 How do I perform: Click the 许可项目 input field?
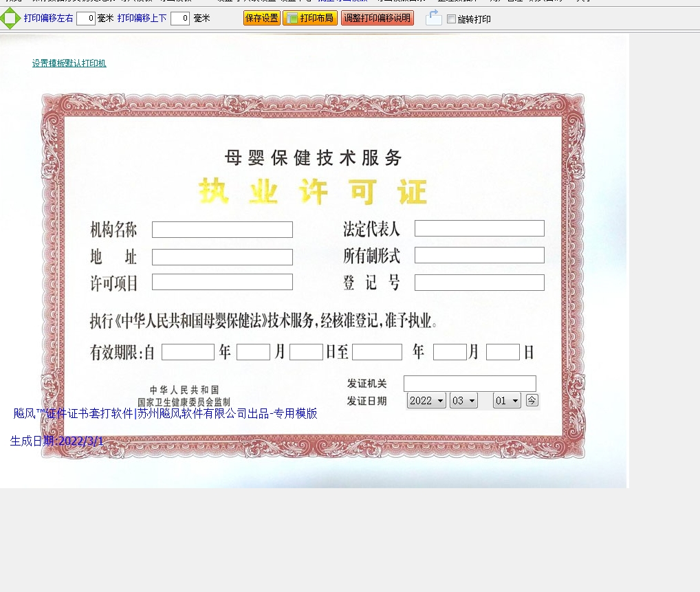tap(222, 282)
